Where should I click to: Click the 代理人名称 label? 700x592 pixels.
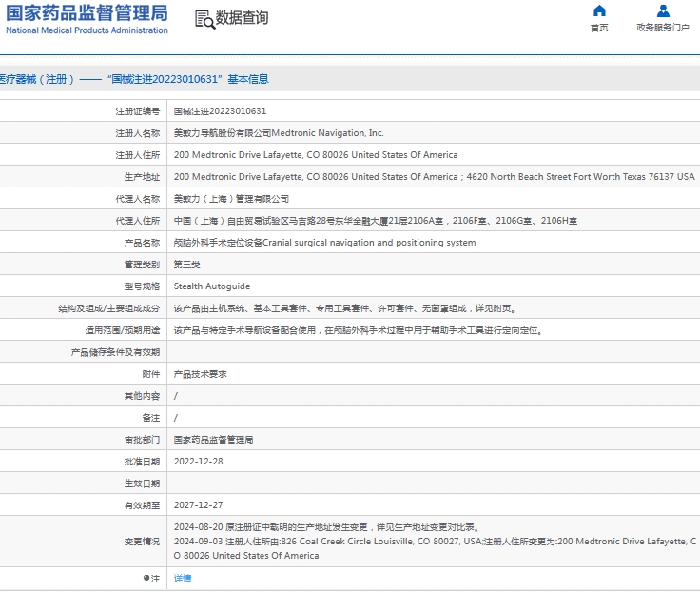[138, 199]
